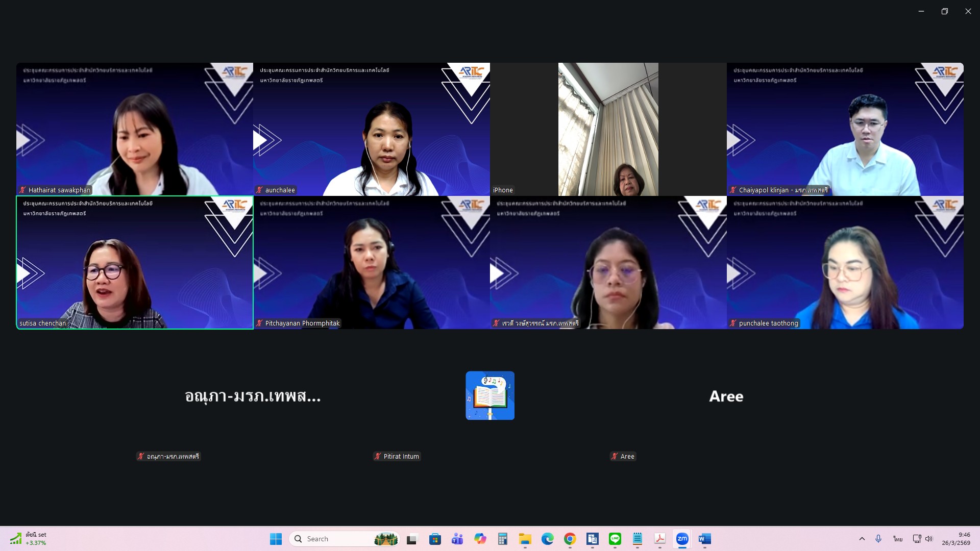980x551 pixels.
Task: Click the Copilot taskbar icon
Action: click(480, 539)
